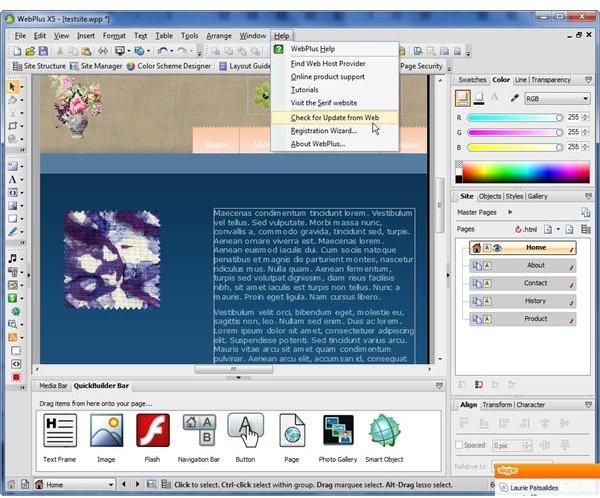Select the line color swatch button
Viewport: 600px width, 498px height.
coord(479,98)
